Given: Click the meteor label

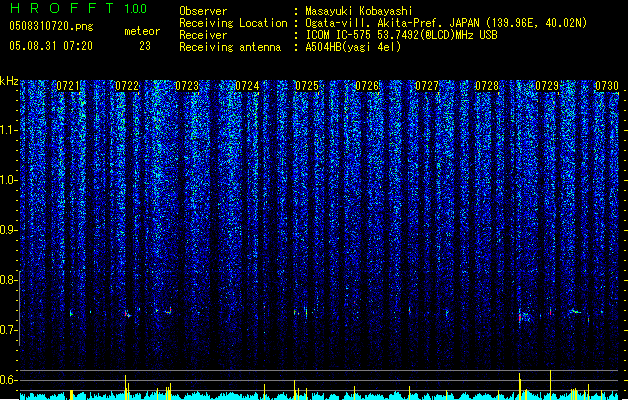Looking at the screenshot, I should (x=142, y=31).
